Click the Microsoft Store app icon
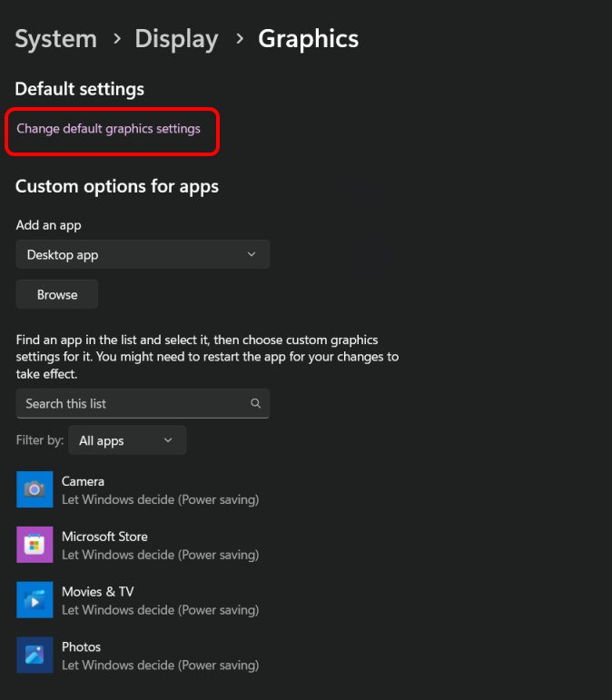The height and width of the screenshot is (700, 612). [x=35, y=545]
